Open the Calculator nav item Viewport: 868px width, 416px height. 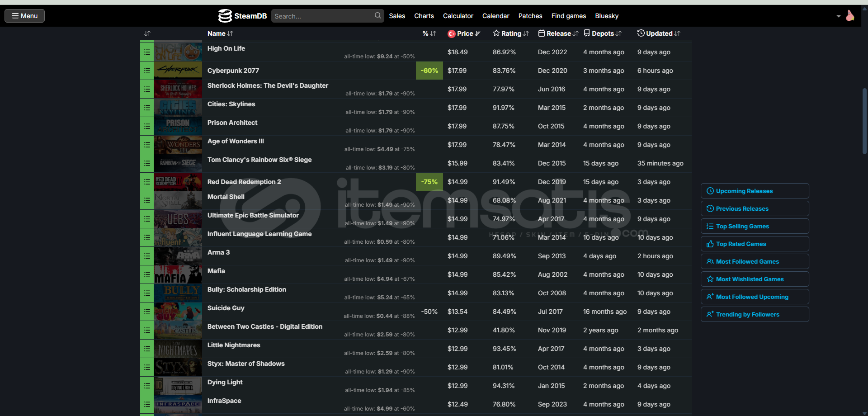tap(458, 16)
